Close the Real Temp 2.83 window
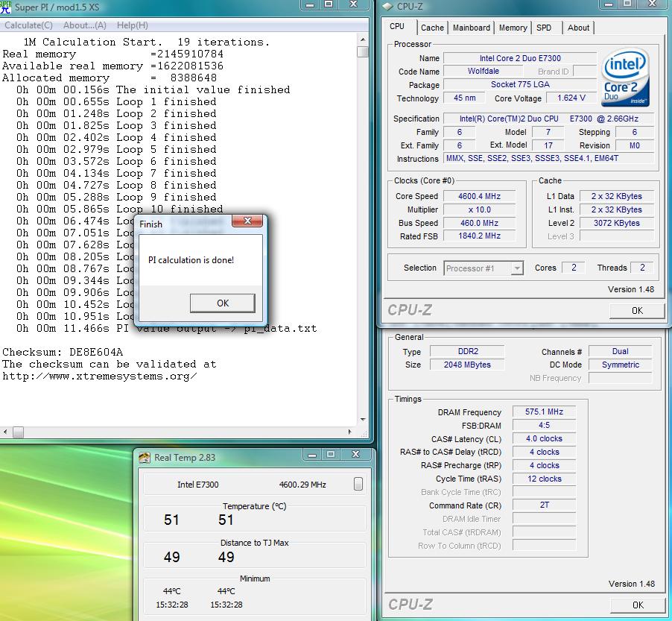Image resolution: width=672 pixels, height=621 pixels. coord(355,455)
